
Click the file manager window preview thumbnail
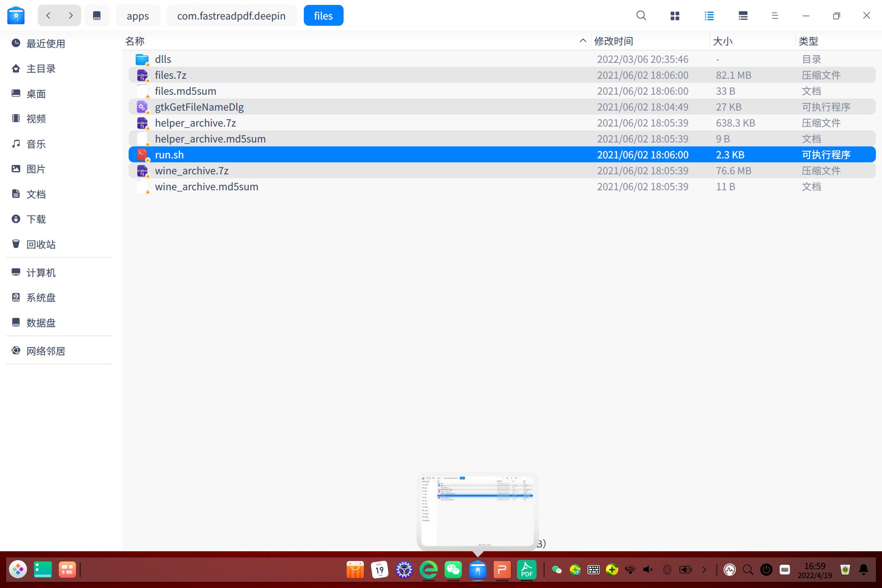[x=477, y=510]
